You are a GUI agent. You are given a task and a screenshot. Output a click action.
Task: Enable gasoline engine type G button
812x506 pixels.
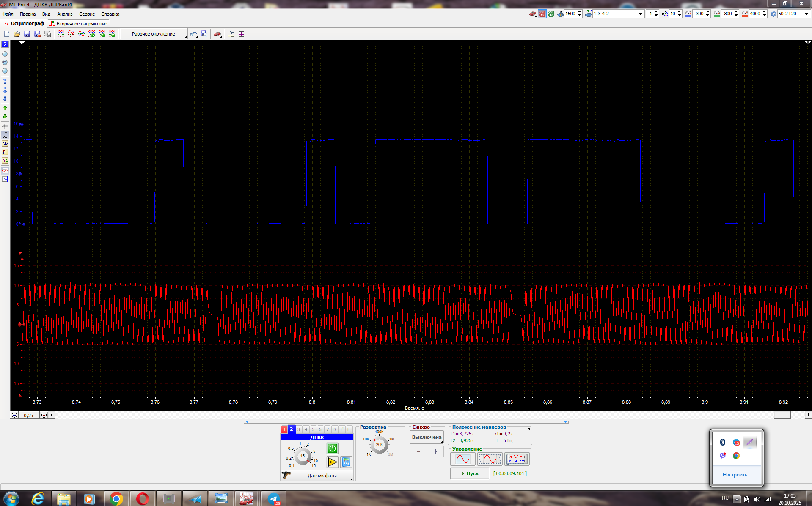(542, 14)
